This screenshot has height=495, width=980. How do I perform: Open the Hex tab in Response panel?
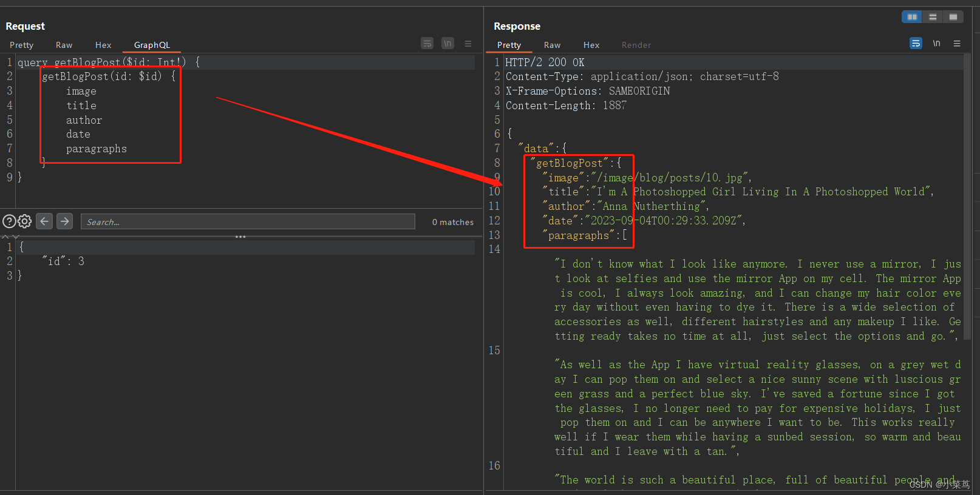591,45
